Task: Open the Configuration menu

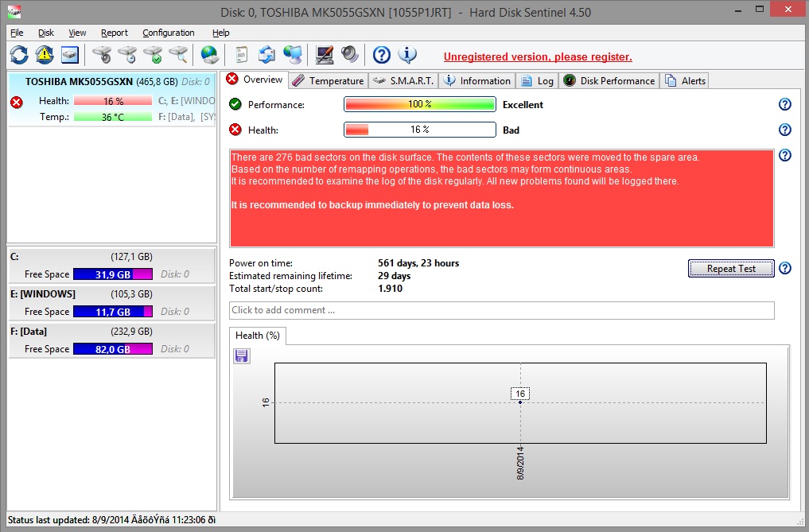Action: coord(168,33)
